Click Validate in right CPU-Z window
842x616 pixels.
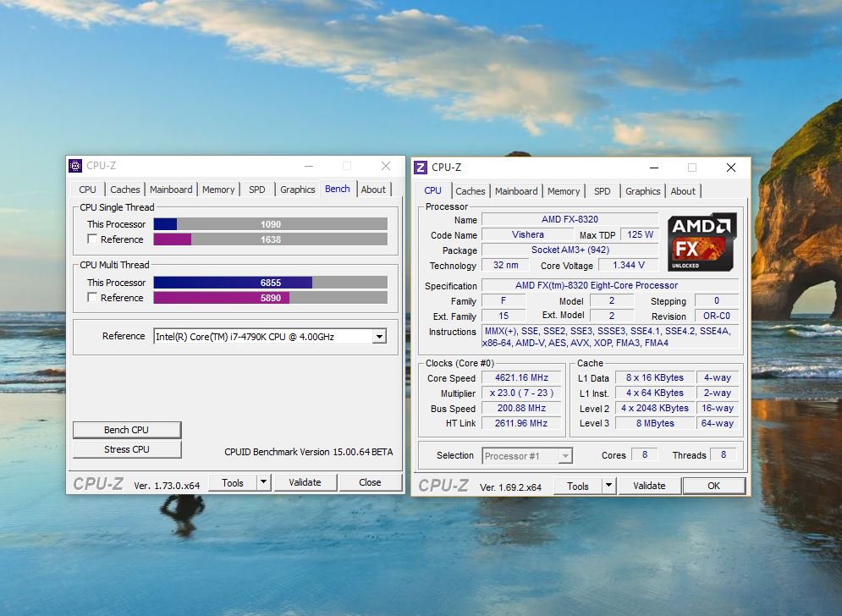click(x=649, y=486)
